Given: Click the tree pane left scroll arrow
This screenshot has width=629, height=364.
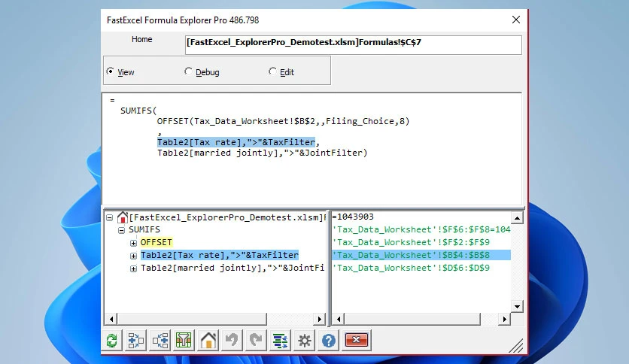Looking at the screenshot, I should (x=111, y=319).
